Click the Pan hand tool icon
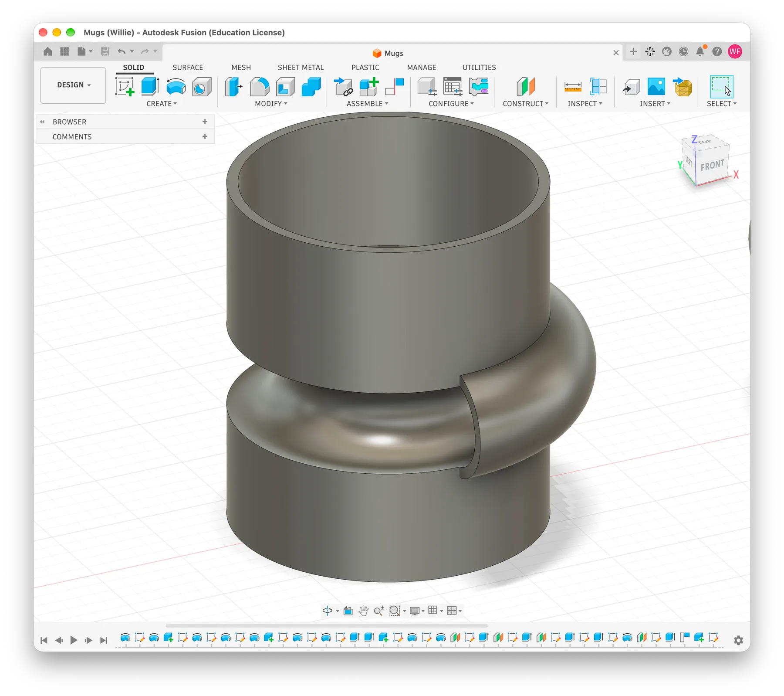 click(x=363, y=611)
